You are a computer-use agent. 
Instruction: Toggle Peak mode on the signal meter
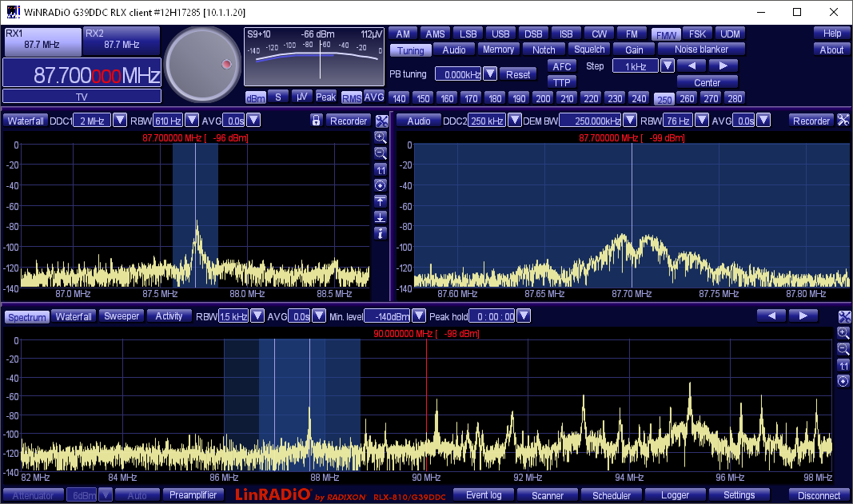tap(325, 96)
